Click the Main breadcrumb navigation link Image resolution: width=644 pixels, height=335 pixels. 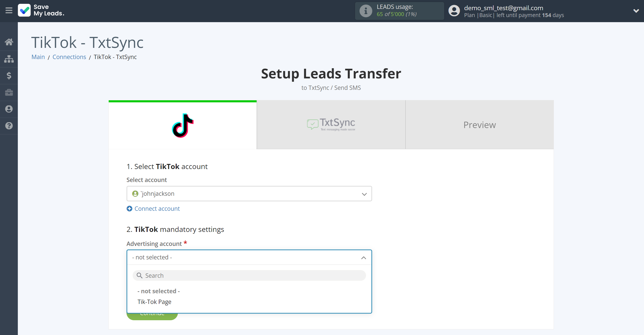tap(38, 57)
